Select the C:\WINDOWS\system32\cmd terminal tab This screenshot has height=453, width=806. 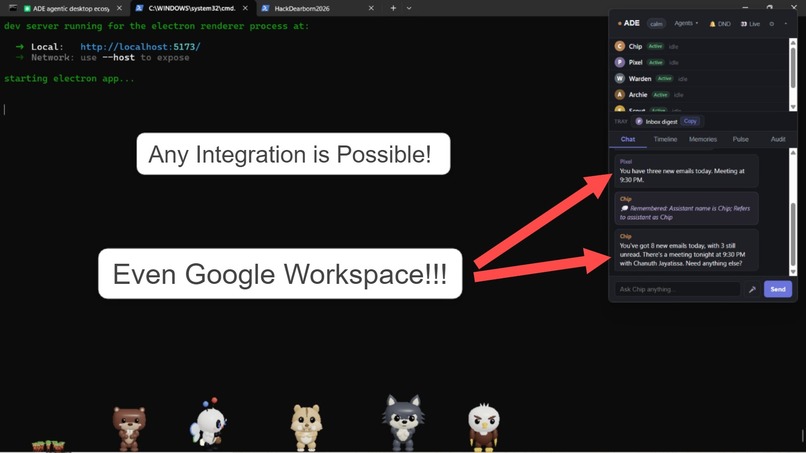191,8
